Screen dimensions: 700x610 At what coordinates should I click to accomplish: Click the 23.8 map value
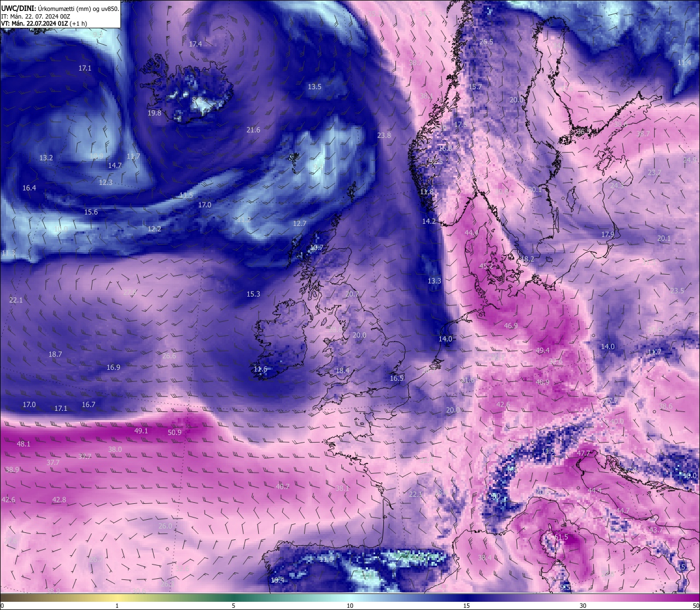click(384, 135)
